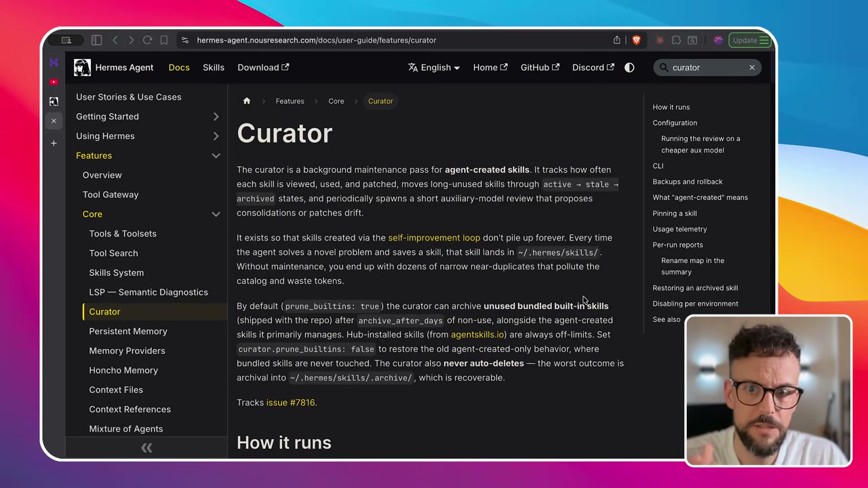Open the YouTube vertical tab
868x488 pixels.
54,82
